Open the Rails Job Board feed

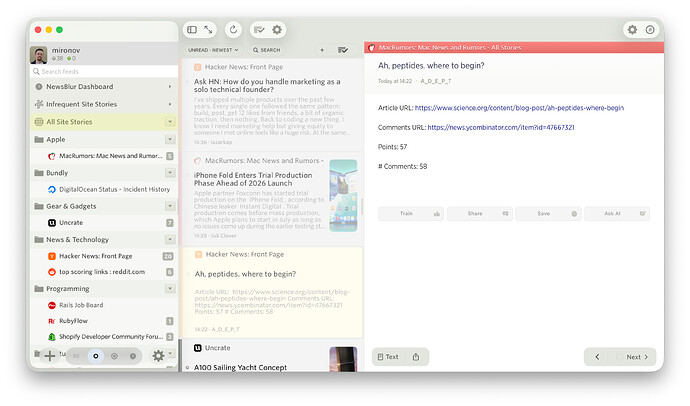point(104,305)
